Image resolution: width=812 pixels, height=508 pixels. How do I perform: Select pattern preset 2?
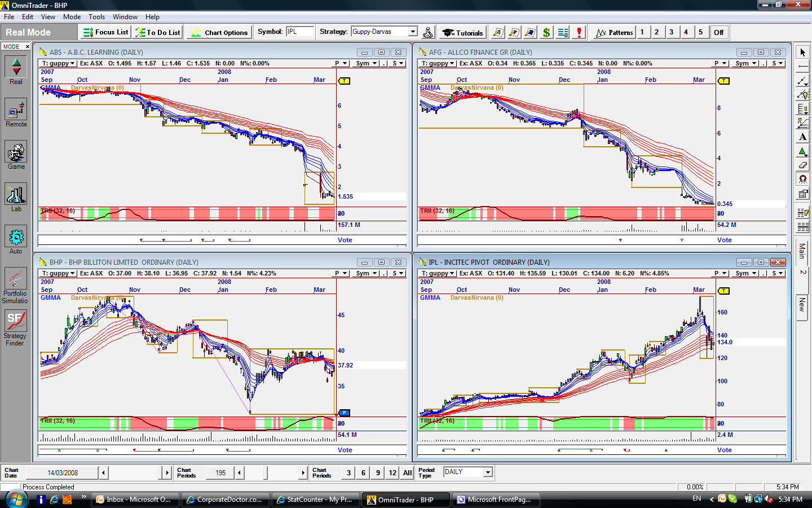656,32
